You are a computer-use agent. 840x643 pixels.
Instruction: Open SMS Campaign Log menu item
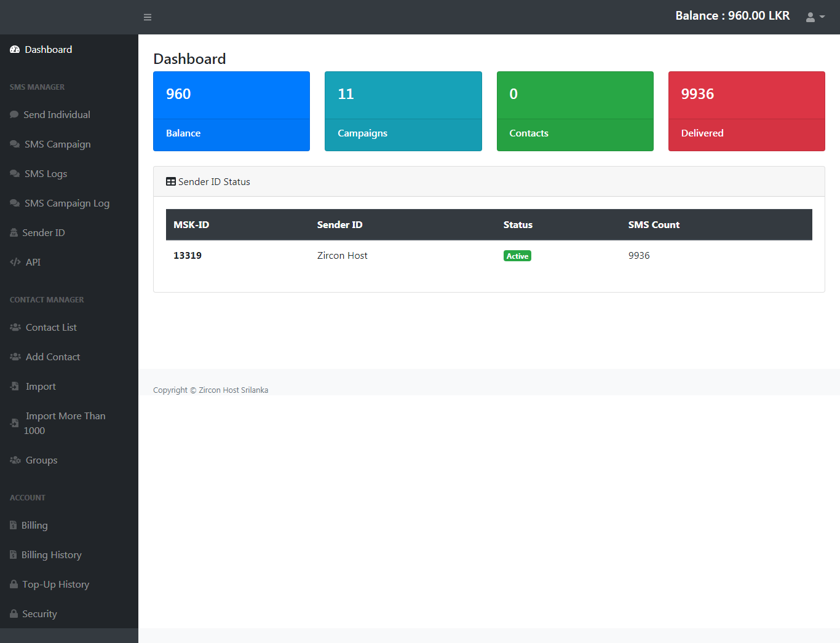click(66, 203)
